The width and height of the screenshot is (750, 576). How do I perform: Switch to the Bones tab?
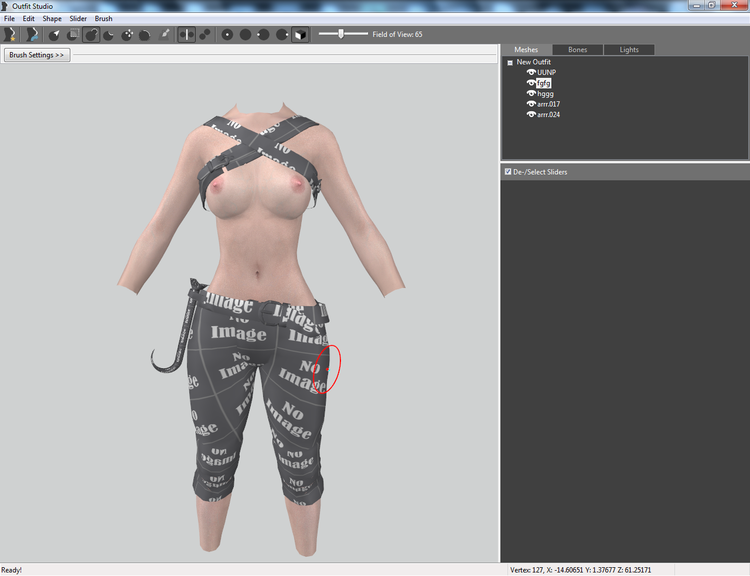pyautogui.click(x=577, y=50)
